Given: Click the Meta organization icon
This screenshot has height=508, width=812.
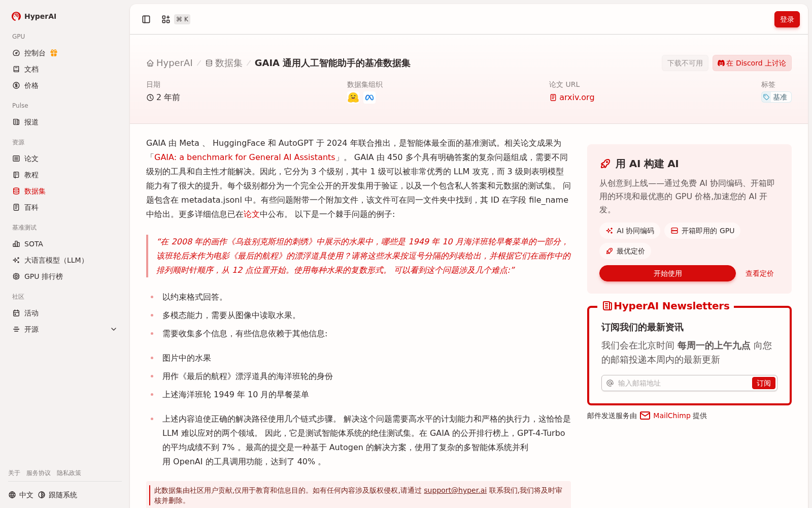Looking at the screenshot, I should pos(369,98).
